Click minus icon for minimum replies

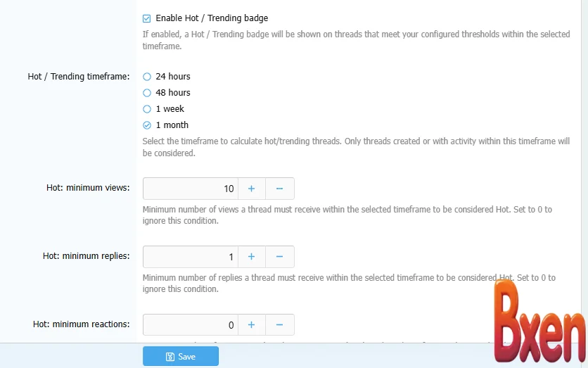click(x=279, y=257)
